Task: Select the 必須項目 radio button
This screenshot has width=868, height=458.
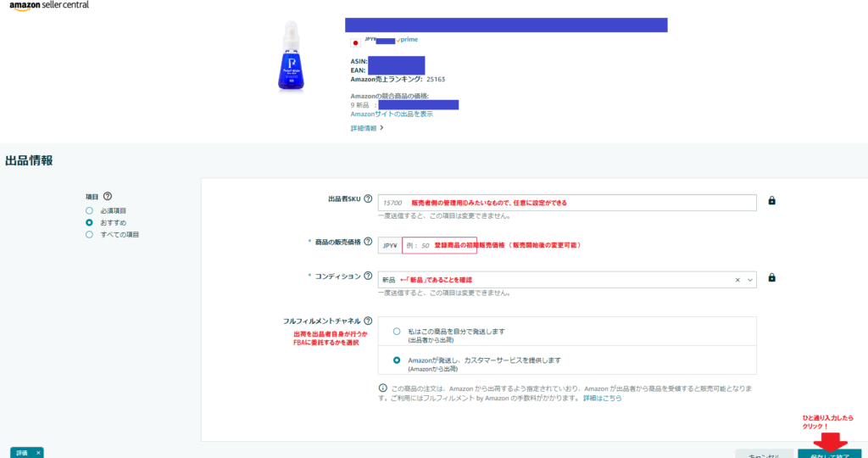Action: click(x=89, y=210)
